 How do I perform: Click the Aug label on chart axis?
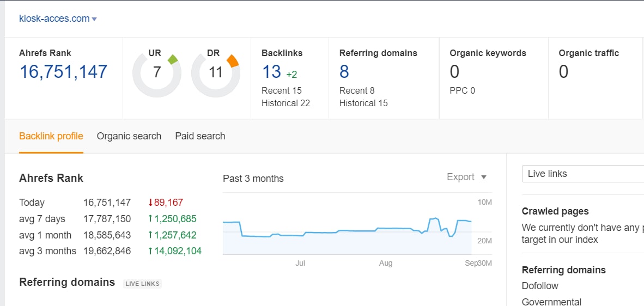386,264
